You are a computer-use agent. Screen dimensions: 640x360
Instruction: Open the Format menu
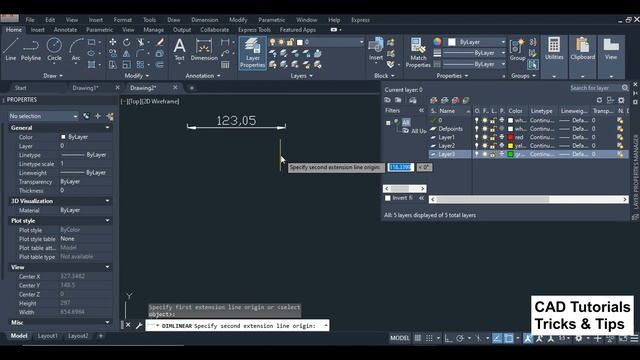click(x=122, y=20)
